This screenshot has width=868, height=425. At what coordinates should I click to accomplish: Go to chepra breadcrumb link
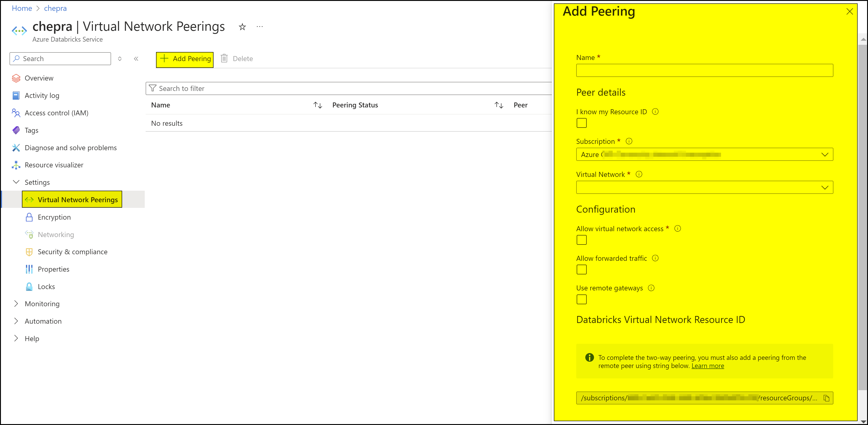point(55,8)
